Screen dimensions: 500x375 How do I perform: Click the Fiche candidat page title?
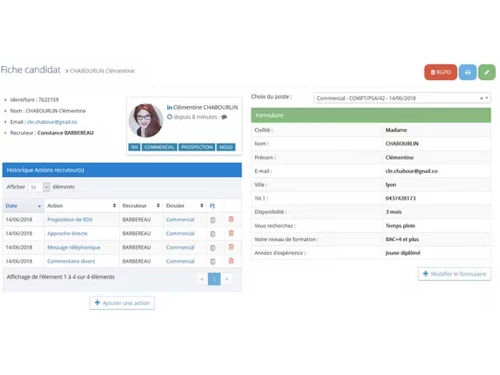[x=31, y=70]
